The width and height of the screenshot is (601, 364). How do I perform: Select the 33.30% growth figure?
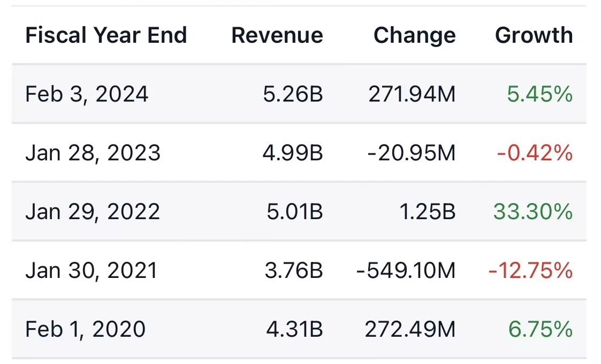[533, 212]
